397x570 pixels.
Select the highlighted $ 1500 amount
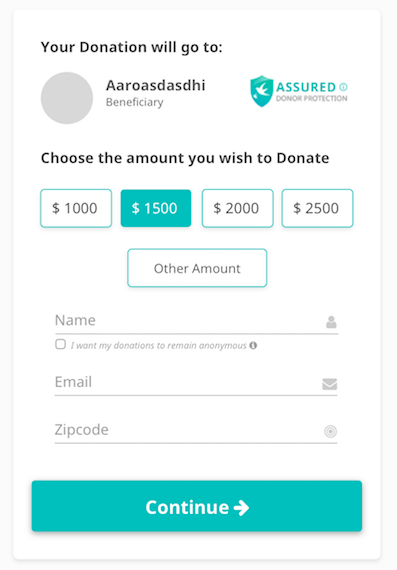[x=156, y=208]
